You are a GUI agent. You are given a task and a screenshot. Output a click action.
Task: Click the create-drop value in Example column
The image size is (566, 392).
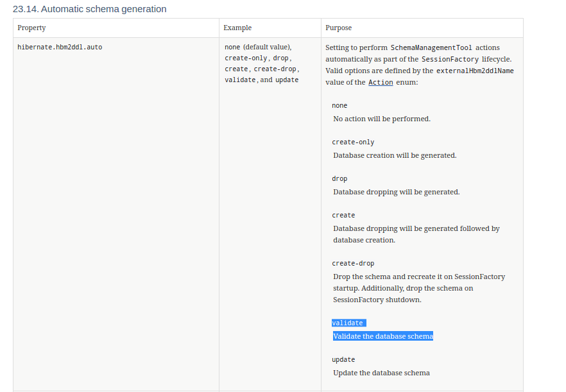[276, 69]
